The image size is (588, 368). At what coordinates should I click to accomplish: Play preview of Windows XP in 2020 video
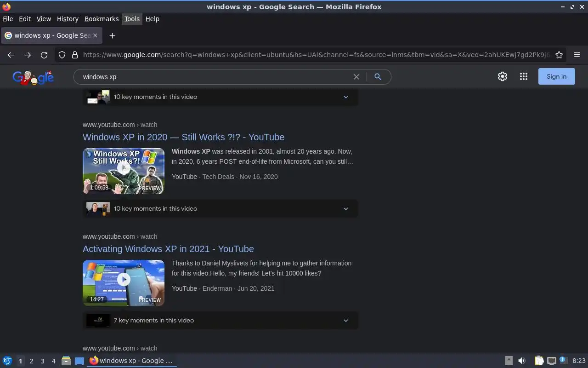click(x=124, y=168)
